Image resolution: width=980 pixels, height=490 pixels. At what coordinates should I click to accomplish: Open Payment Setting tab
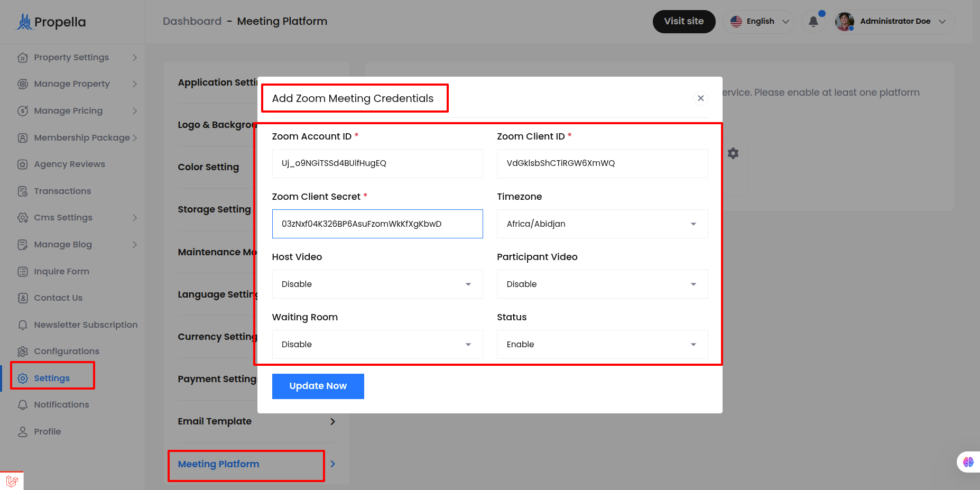(x=217, y=379)
